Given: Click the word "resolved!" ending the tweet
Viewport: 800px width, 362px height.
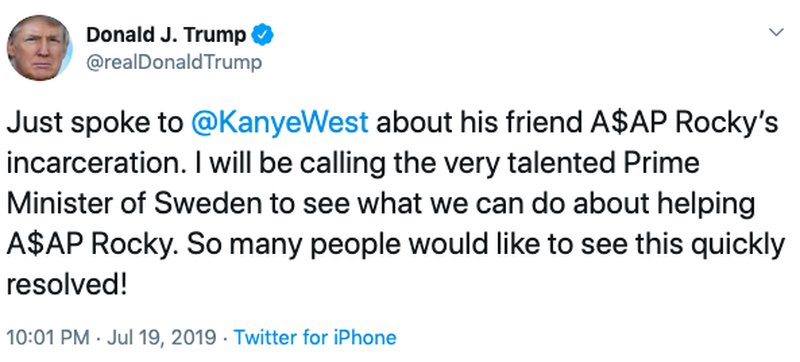Looking at the screenshot, I should pos(66,286).
